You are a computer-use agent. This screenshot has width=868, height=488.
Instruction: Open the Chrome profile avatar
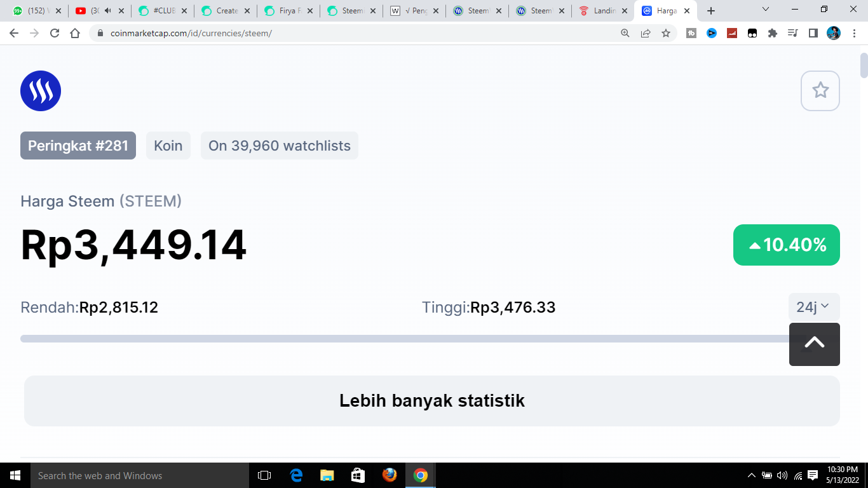point(834,33)
